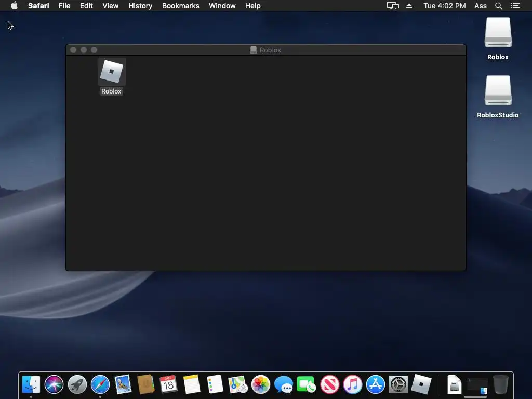The width and height of the screenshot is (532, 399).
Task: Open the minimized window thumbnail in Dock
Action: [x=477, y=386]
